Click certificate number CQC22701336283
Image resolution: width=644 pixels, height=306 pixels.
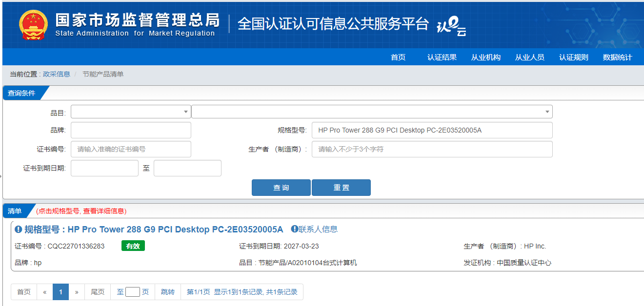tap(76, 246)
